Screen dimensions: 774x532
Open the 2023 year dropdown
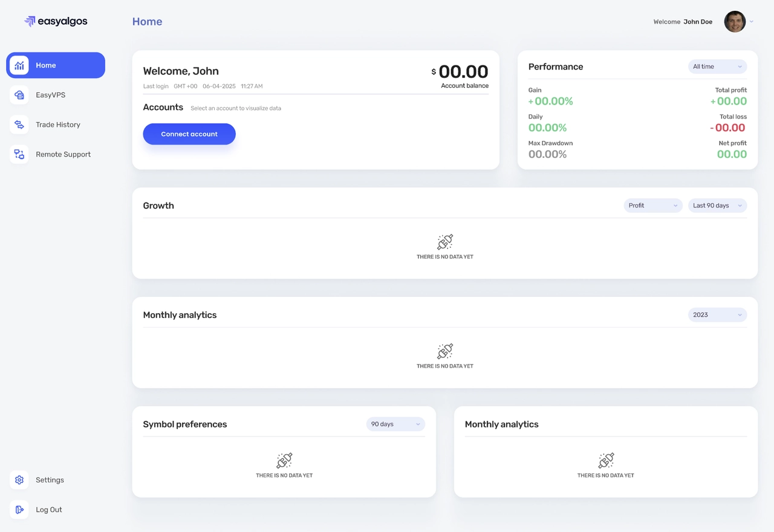tap(717, 315)
